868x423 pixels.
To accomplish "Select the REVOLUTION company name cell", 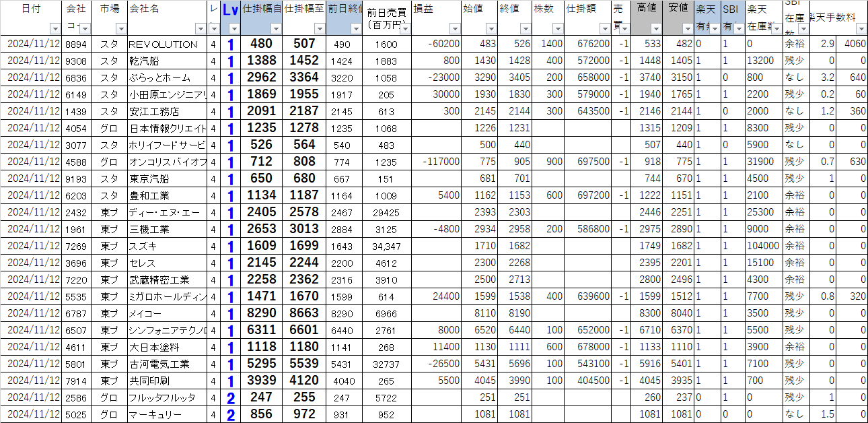I will point(168,44).
